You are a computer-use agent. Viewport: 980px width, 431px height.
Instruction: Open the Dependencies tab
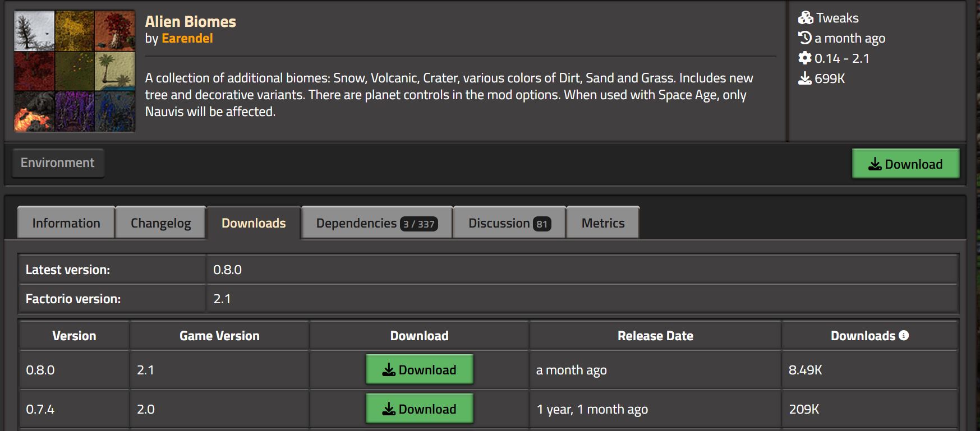pyautogui.click(x=376, y=223)
